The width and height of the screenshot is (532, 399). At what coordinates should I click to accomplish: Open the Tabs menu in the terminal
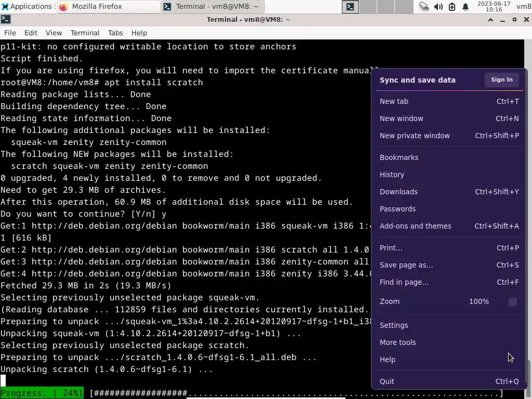[115, 33]
